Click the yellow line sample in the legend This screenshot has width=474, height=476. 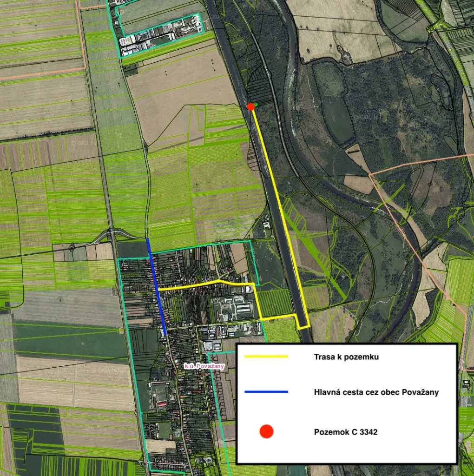point(266,357)
